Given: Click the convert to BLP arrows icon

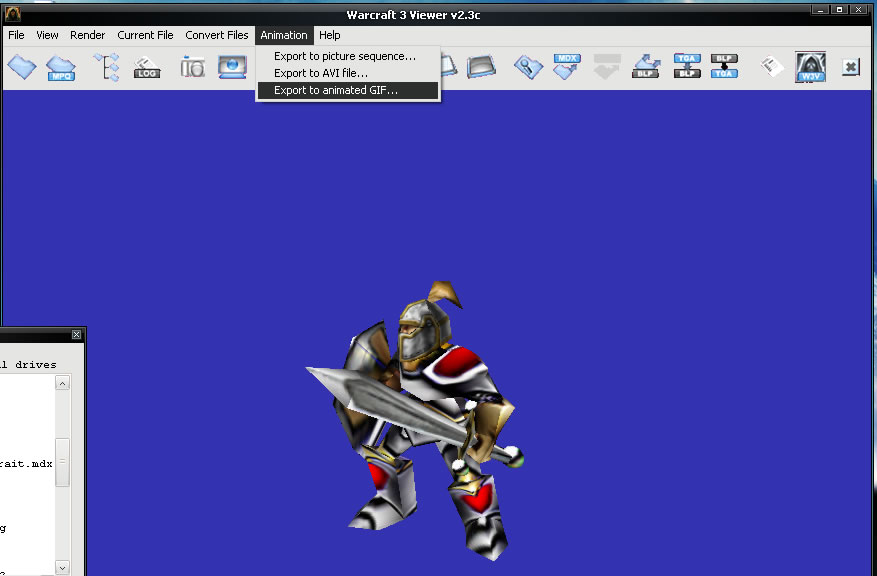Looking at the screenshot, I should click(646, 66).
